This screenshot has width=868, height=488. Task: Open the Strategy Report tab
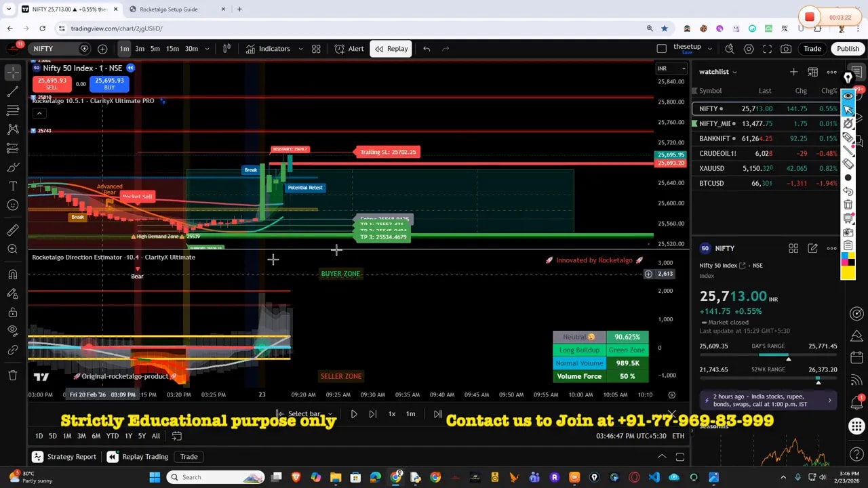[64, 457]
